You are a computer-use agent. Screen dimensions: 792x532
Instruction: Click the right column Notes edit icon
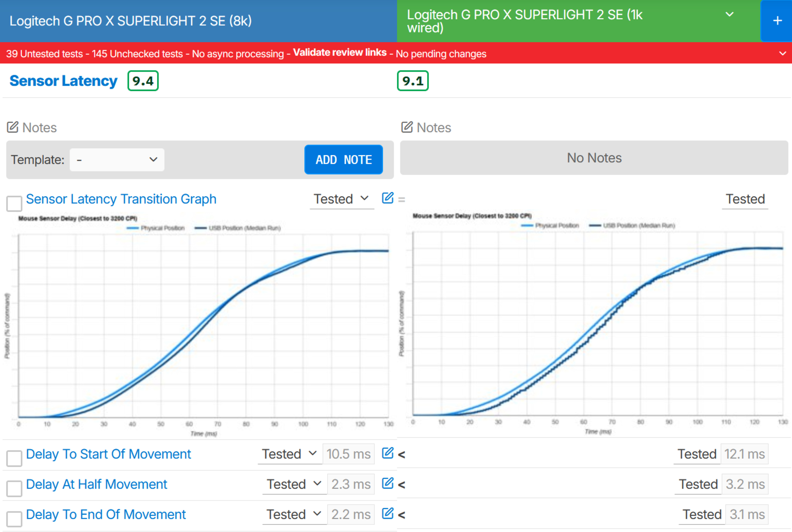407,127
